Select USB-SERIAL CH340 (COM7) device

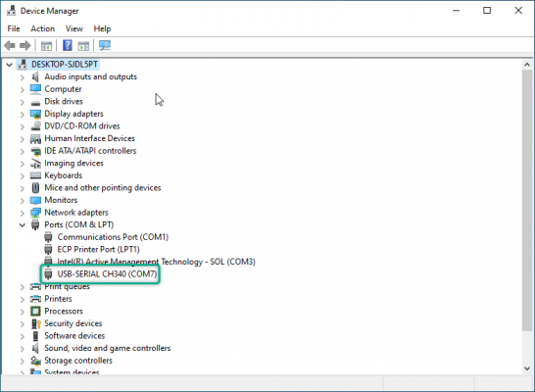point(107,274)
